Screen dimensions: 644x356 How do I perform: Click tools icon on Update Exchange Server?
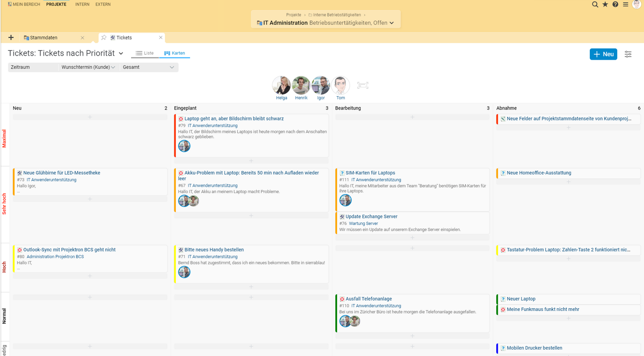342,217
